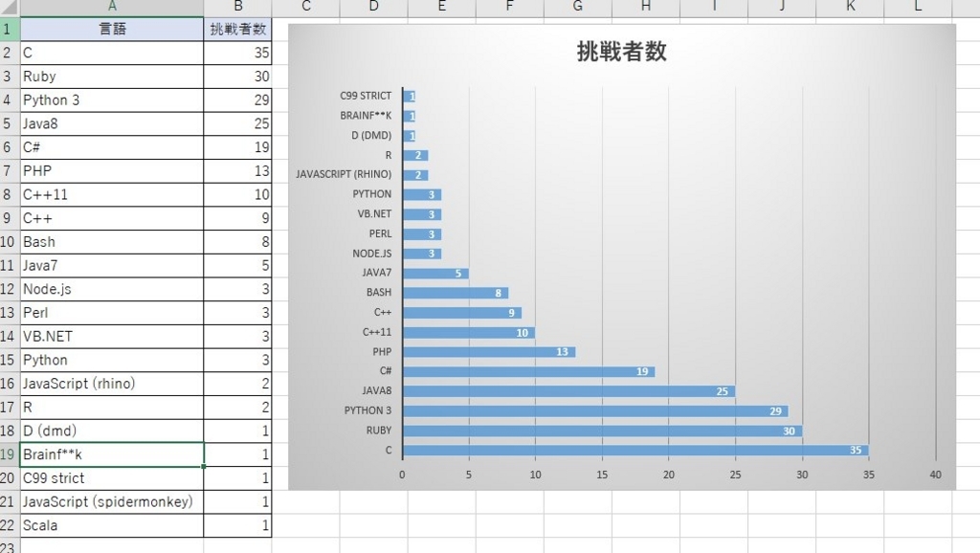Image resolution: width=980 pixels, height=553 pixels.
Task: Click the PYTHON 3 bar labeled 29
Action: point(595,410)
